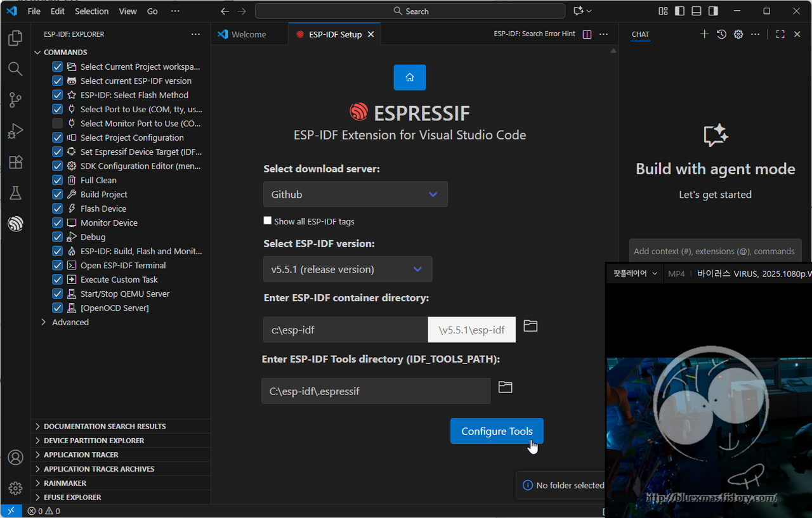Open the Accounts icon in activity bar
812x518 pixels.
[15, 457]
